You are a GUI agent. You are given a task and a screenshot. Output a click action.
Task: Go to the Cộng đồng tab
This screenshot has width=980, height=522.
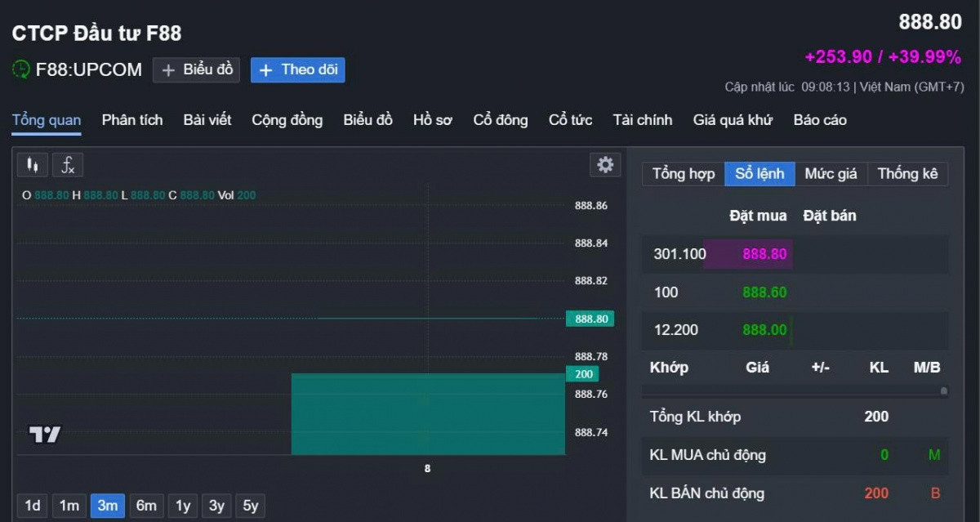click(x=287, y=120)
